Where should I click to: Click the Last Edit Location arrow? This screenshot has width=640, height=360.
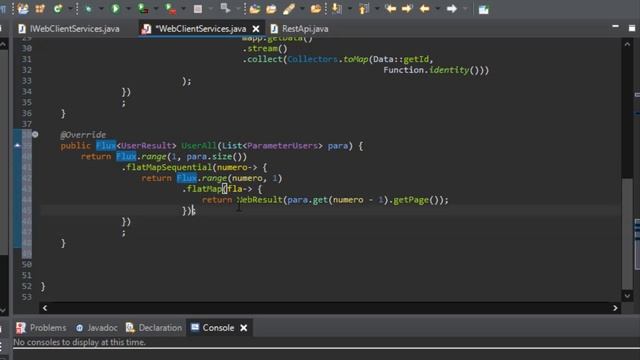pyautogui.click(x=391, y=9)
